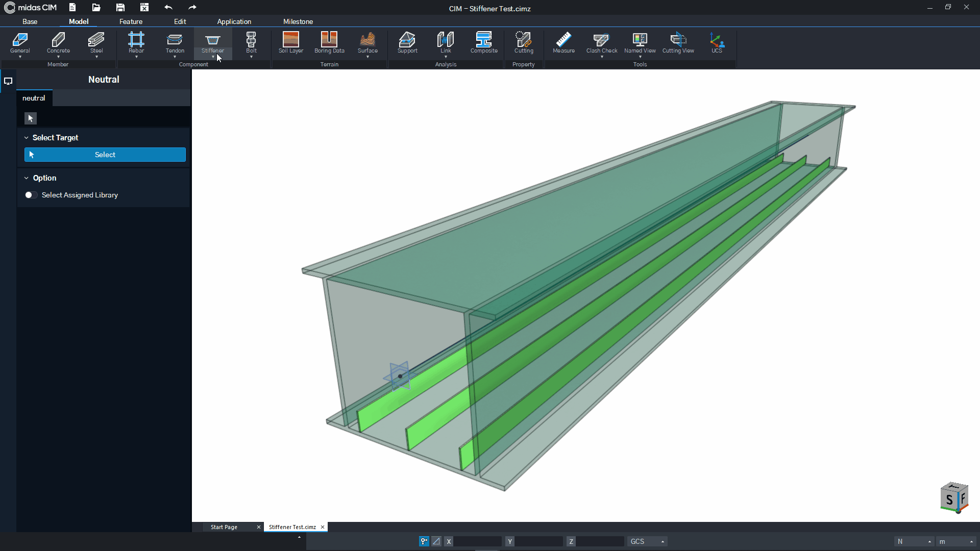Click the pointer icon under the neutral tab

tap(31, 118)
